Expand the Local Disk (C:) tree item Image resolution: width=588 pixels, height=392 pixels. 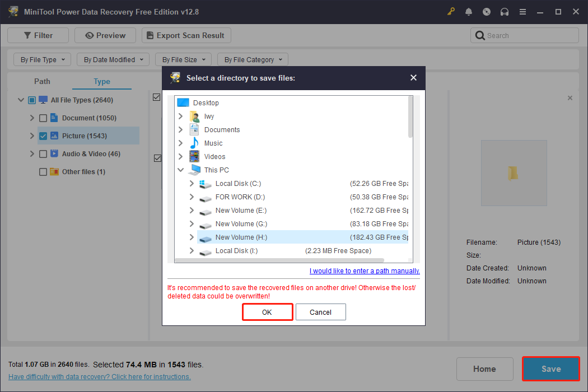(x=192, y=183)
